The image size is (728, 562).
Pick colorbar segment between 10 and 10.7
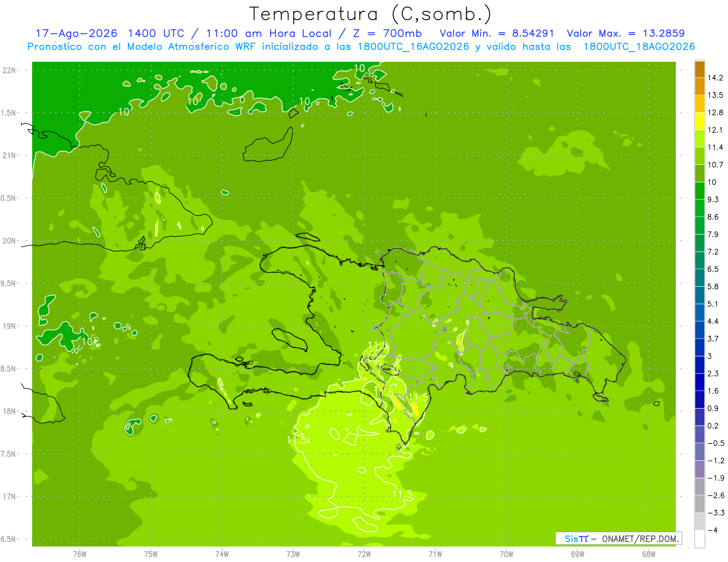699,173
